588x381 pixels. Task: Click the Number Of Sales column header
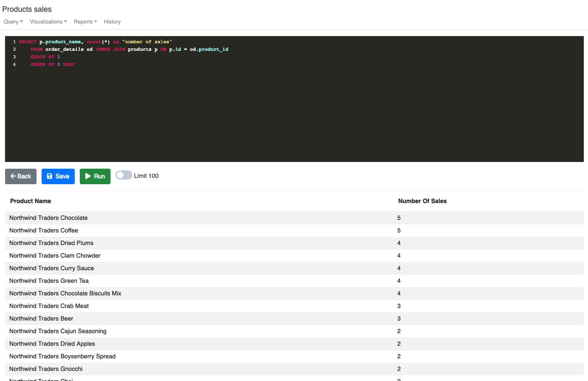click(x=423, y=201)
